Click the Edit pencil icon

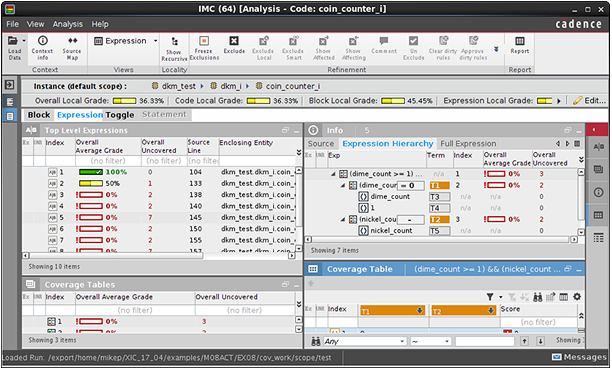pos(577,101)
